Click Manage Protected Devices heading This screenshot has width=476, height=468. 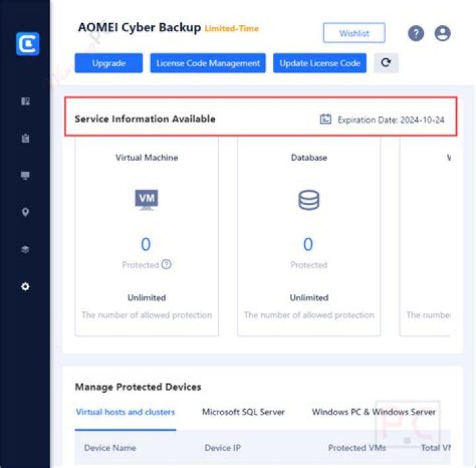138,387
